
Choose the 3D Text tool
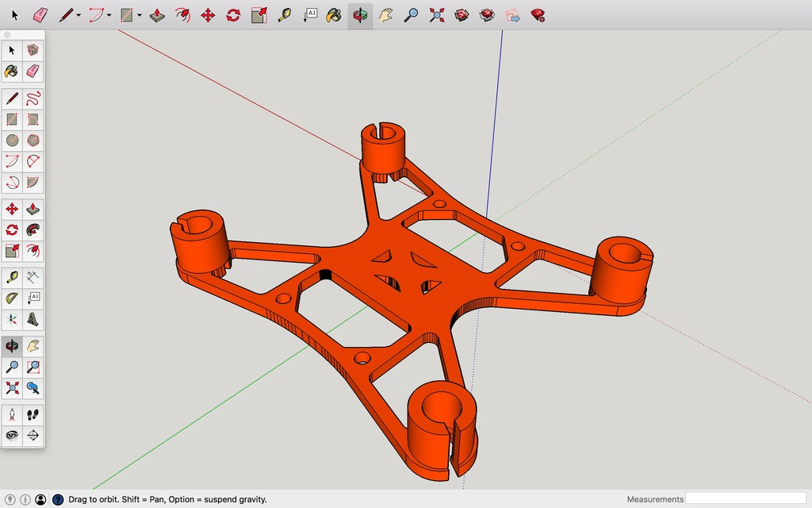(x=33, y=320)
